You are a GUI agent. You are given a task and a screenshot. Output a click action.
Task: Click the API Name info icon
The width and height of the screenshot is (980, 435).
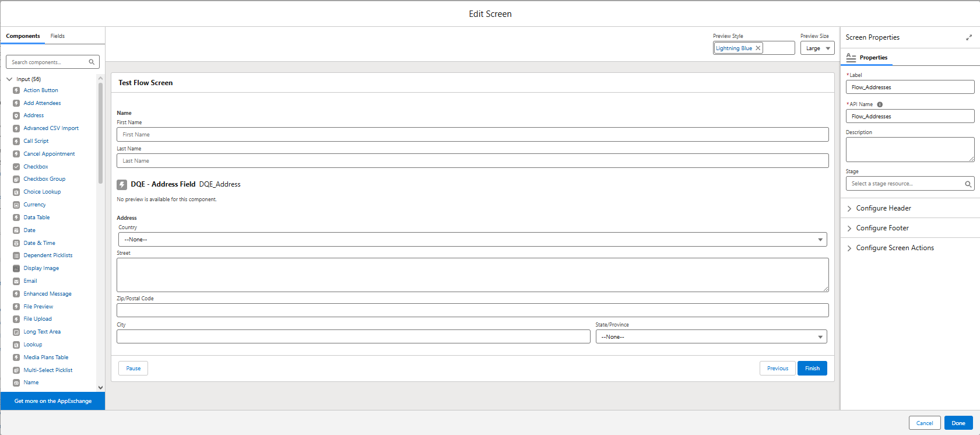point(880,104)
